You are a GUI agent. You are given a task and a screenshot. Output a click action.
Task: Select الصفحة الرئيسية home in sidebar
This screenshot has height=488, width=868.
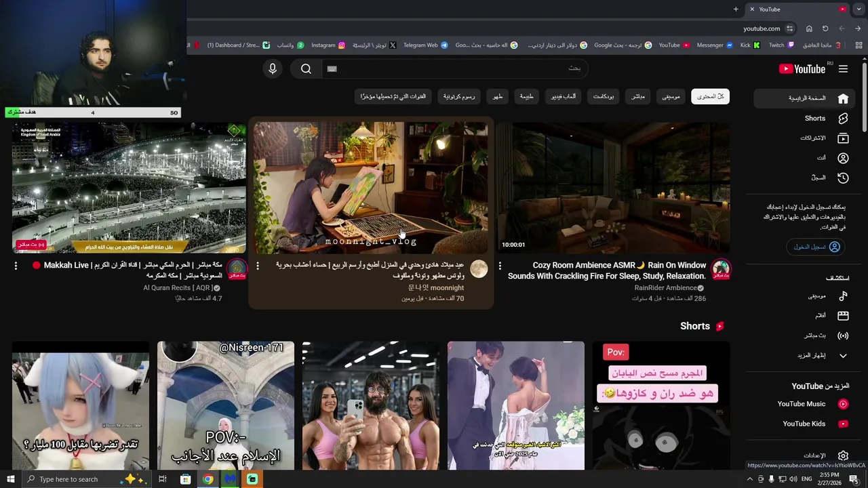(803, 98)
